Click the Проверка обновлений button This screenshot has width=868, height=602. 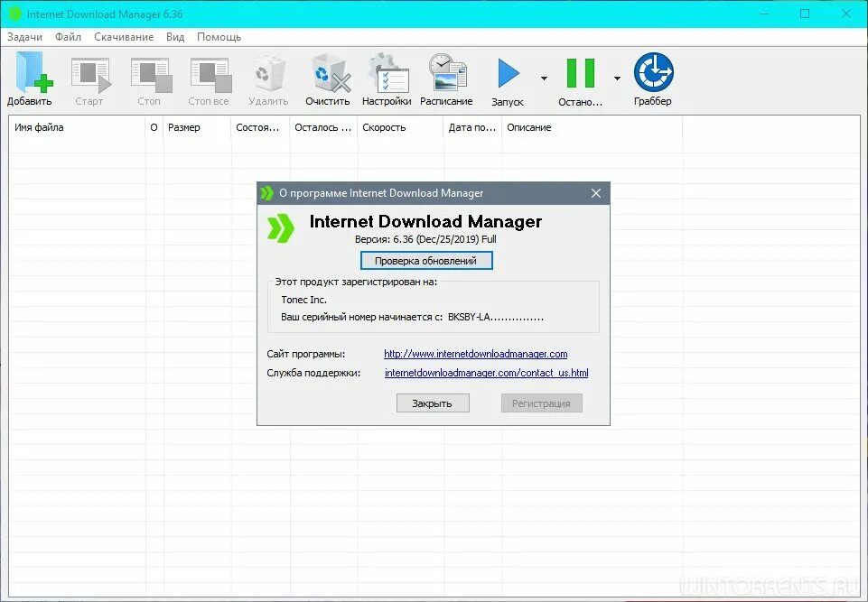pos(426,261)
